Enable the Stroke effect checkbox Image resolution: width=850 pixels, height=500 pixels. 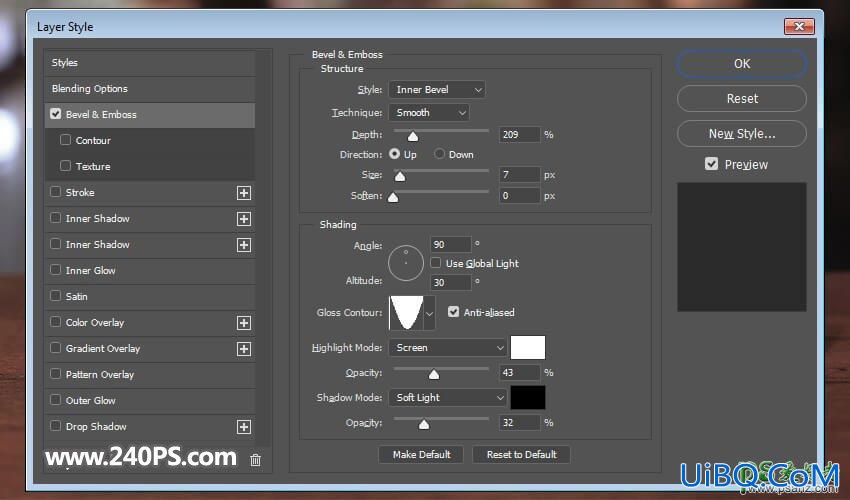coord(55,192)
